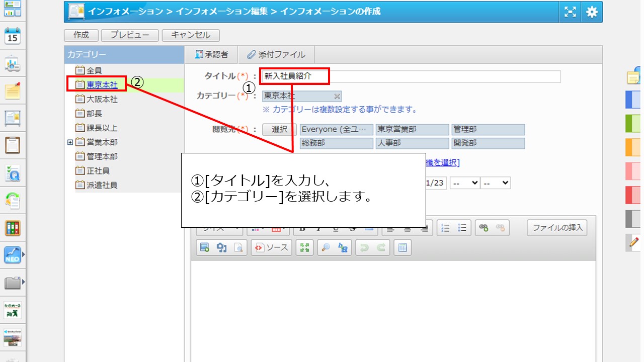The height and width of the screenshot is (362, 644).
Task: Toggle ソース source view in editor
Action: (272, 247)
